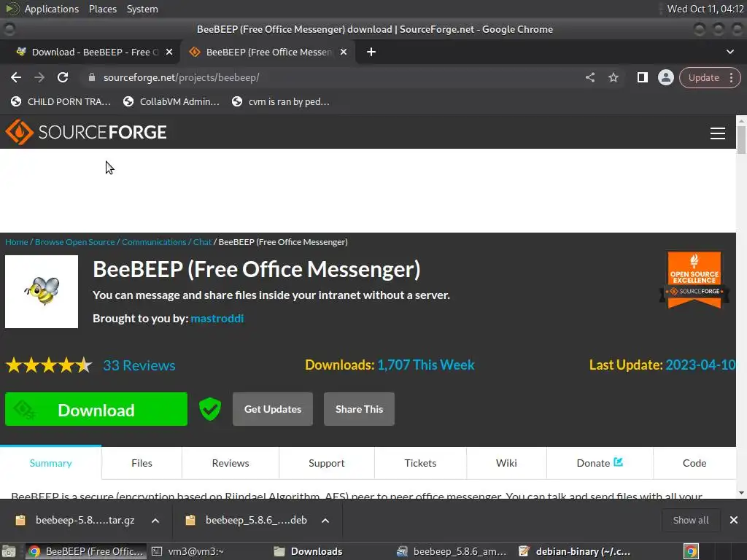747x560 pixels.
Task: Open the Wiki tab
Action: tap(506, 463)
